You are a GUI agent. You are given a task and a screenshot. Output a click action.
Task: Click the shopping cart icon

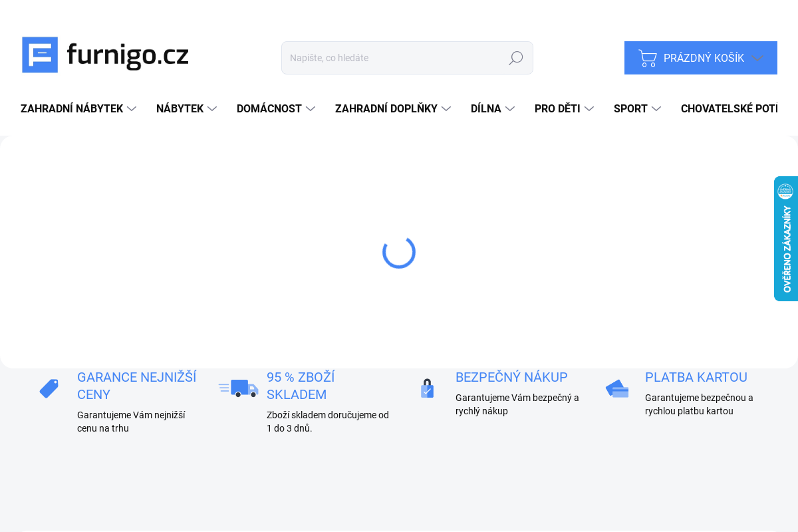tap(647, 58)
